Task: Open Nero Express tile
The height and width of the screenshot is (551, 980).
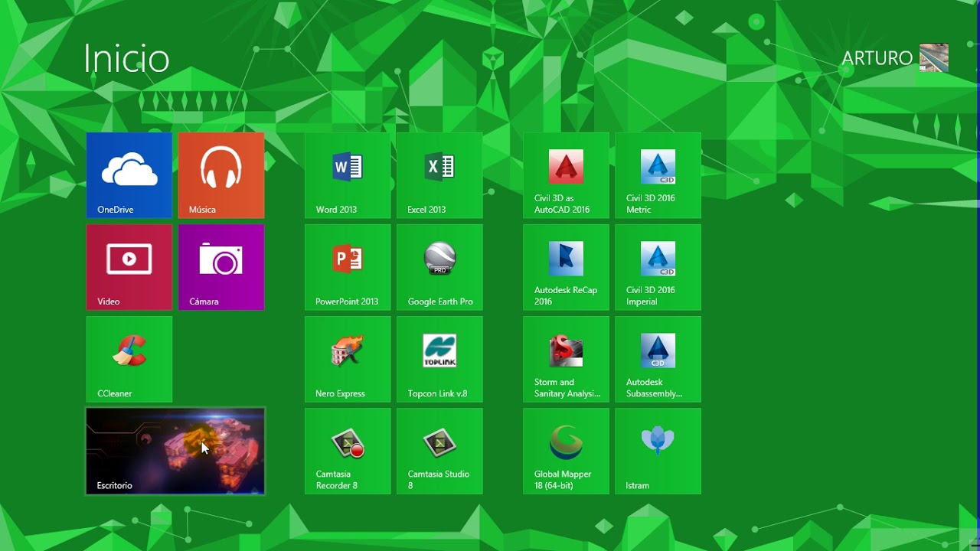Action: coord(348,359)
